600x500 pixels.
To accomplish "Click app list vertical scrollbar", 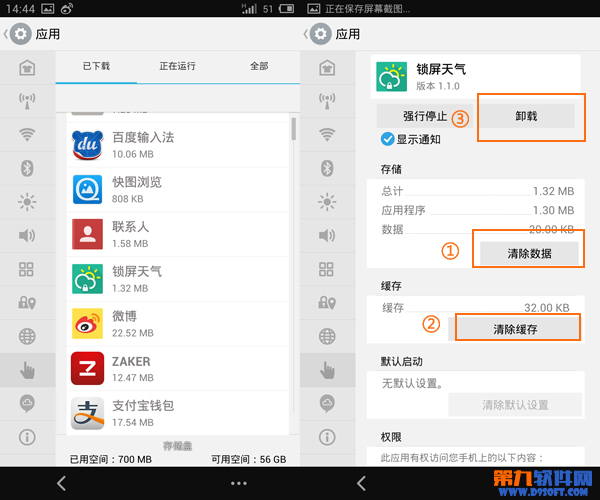I will [293, 129].
